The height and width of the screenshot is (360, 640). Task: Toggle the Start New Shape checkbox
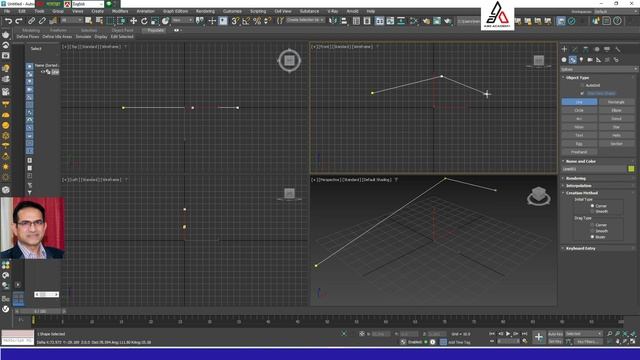(582, 93)
